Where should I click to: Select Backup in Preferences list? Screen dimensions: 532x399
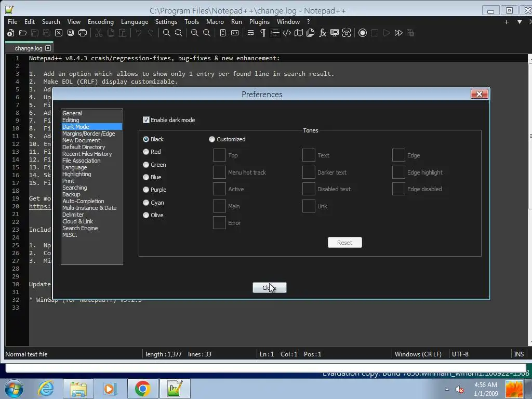[x=71, y=194]
